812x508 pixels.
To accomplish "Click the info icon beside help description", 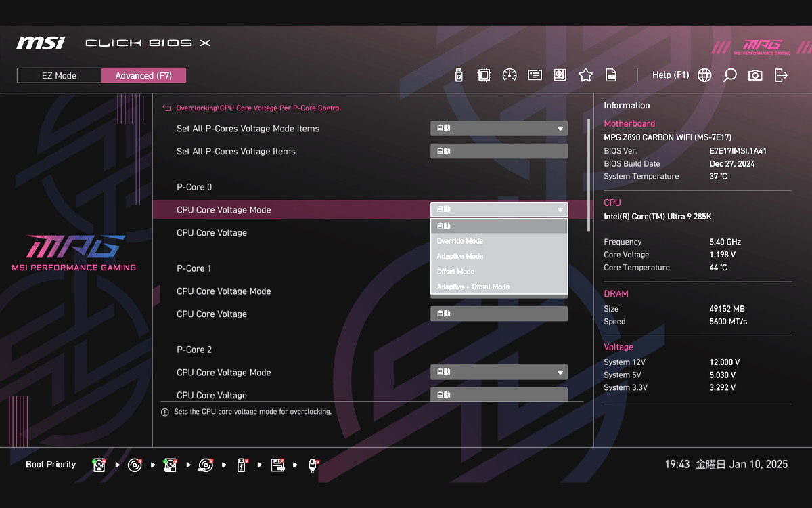I will click(165, 412).
